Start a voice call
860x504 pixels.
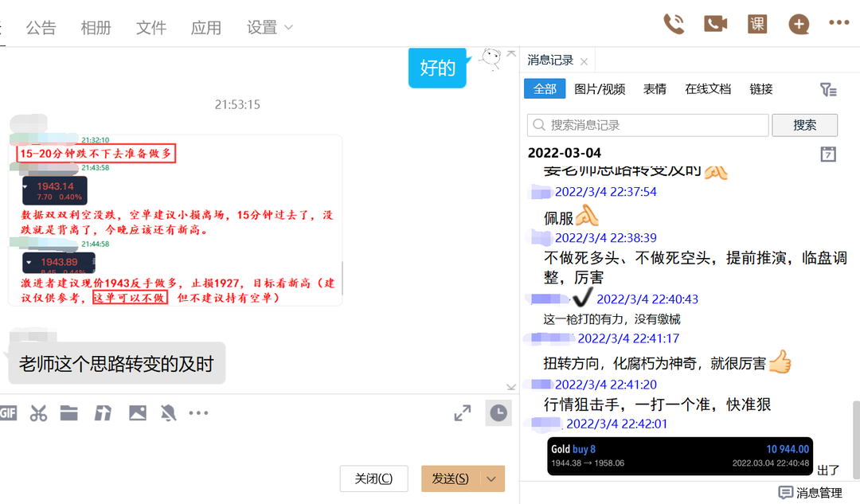point(674,24)
